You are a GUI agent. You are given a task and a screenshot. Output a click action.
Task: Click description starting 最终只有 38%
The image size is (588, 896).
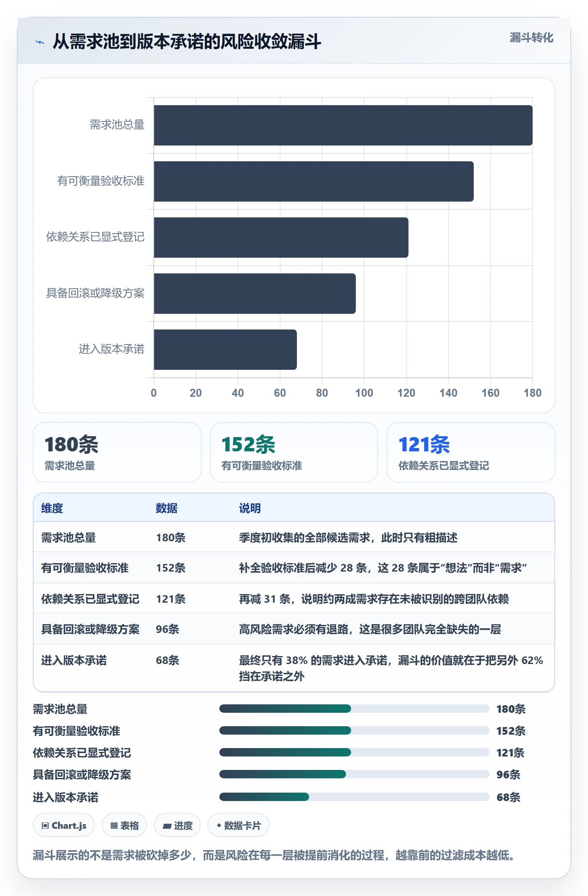click(391, 668)
